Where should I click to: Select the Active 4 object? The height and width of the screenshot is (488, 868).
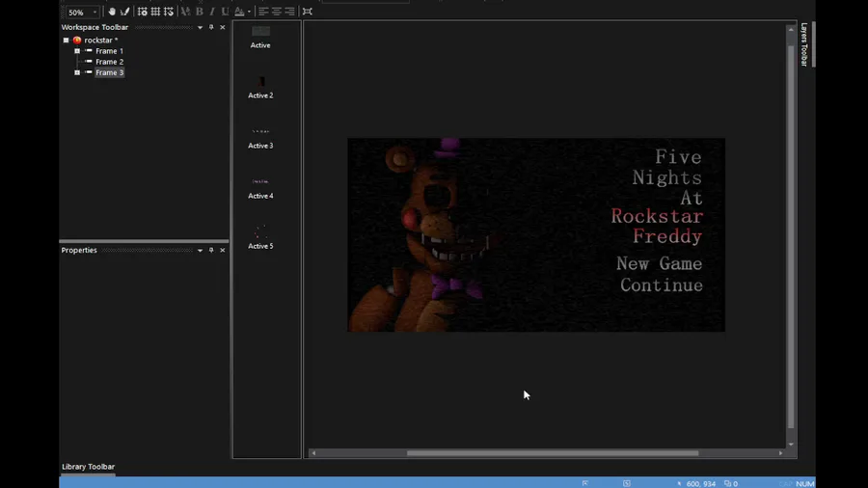tap(260, 189)
